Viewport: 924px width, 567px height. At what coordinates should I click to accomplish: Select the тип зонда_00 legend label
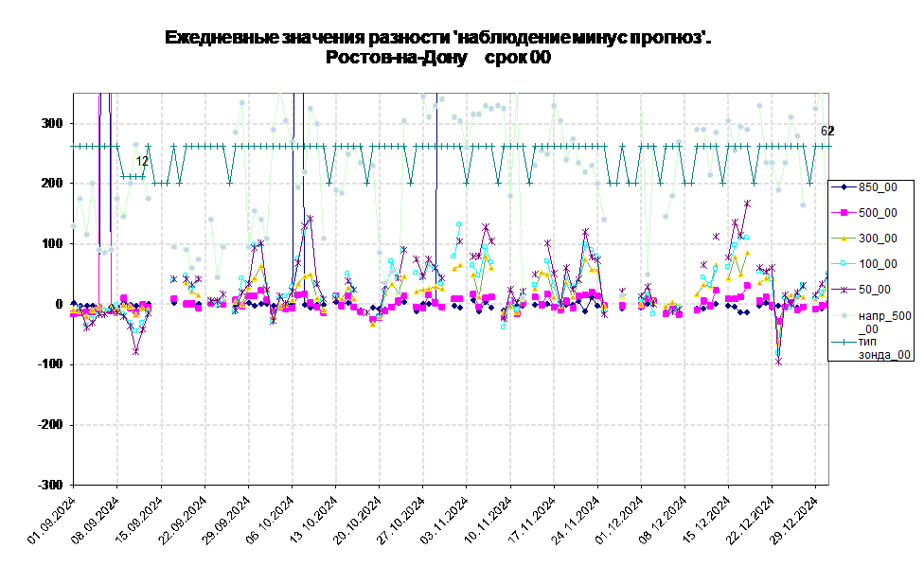coord(884,348)
